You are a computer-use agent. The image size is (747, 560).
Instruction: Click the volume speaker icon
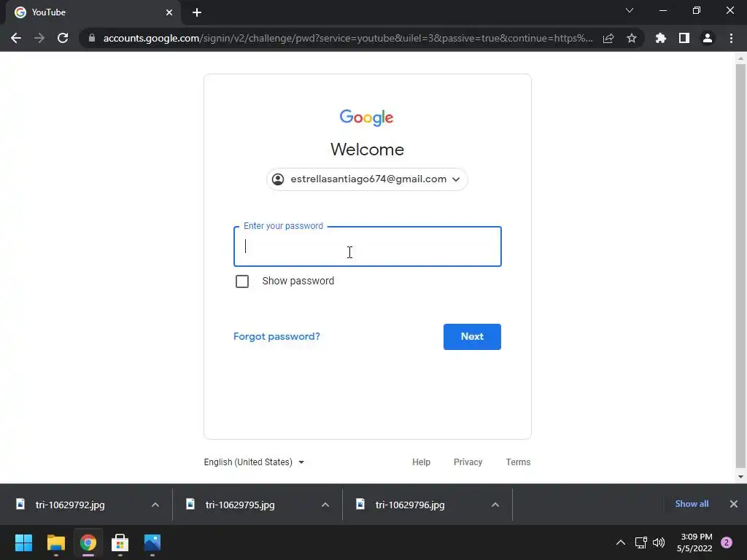tap(659, 542)
